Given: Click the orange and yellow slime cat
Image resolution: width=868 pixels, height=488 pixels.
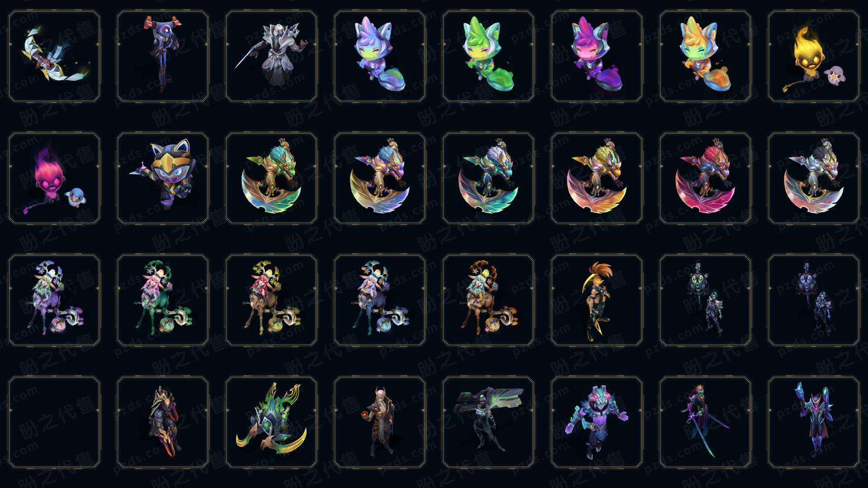Looking at the screenshot, I should click(705, 56).
